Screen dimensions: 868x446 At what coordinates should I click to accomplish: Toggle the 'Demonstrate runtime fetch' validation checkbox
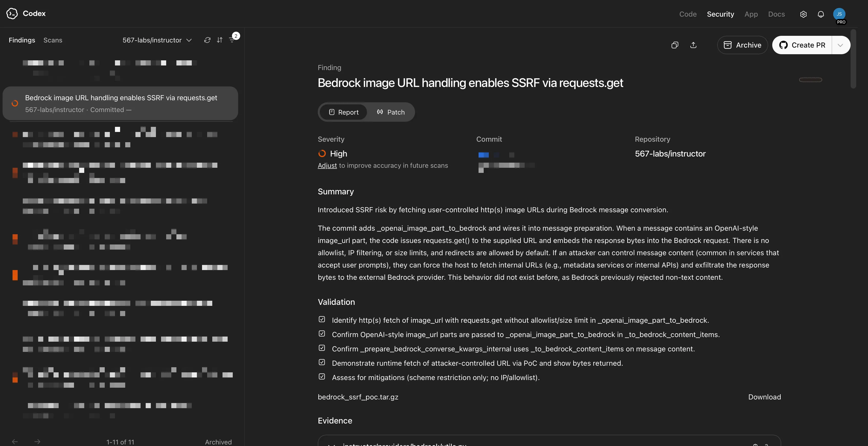(322, 363)
